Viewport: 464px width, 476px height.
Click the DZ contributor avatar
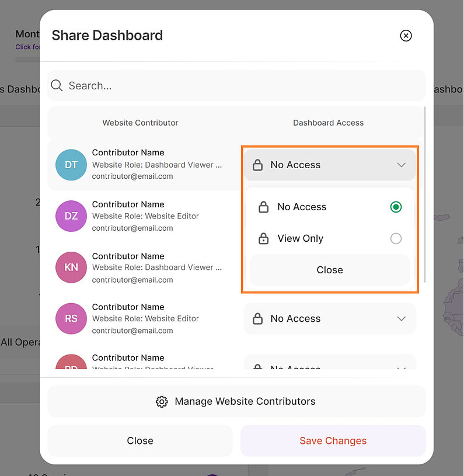pos(71,216)
